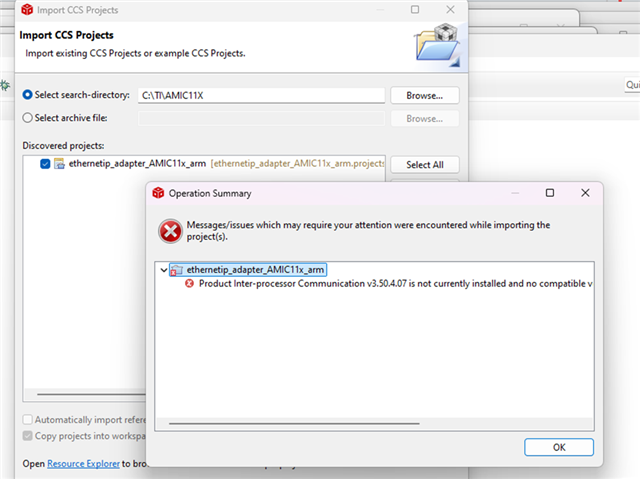The width and height of the screenshot is (640, 479).
Task: Toggle Automatically import referenced projects checkbox
Action: [27, 419]
